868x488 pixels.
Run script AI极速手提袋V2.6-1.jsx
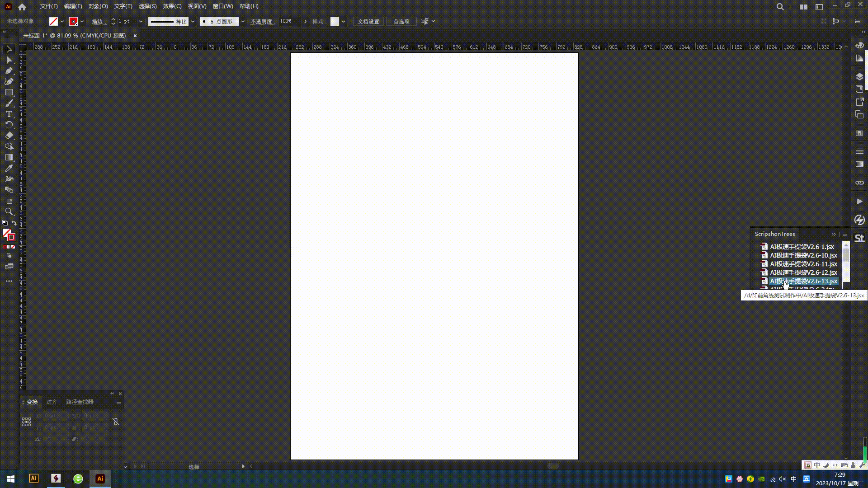[802, 247]
